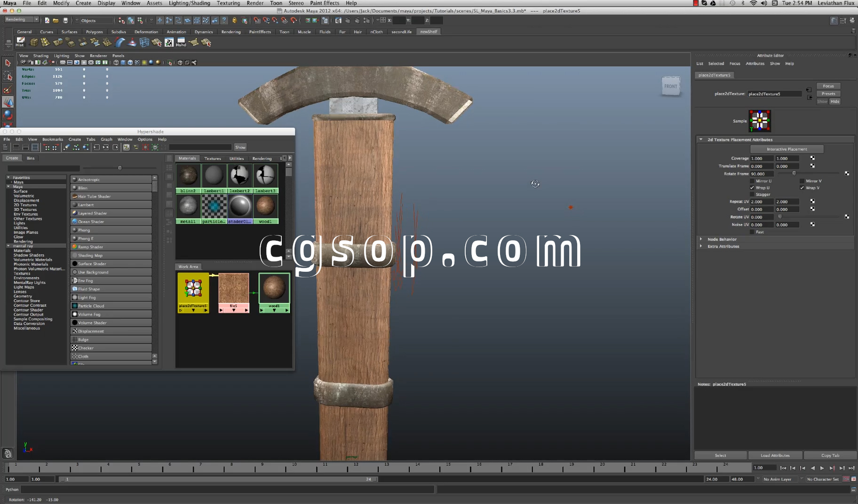
Task: Click the Rotate UV slider handle
Action: click(779, 217)
